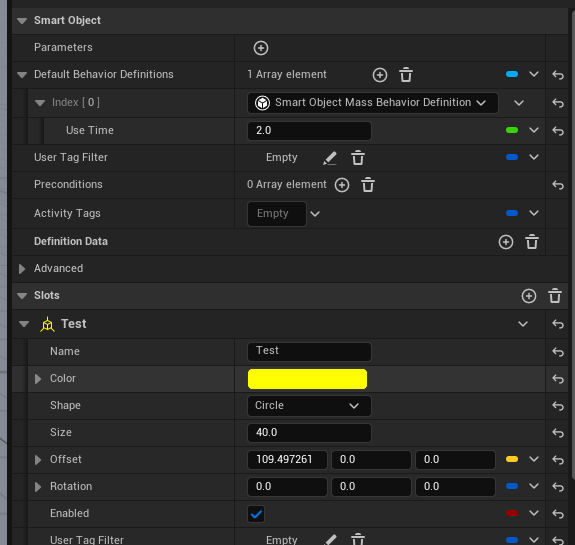This screenshot has height=545, width=575.
Task: Open the yellow Color swatch picker
Action: tap(307, 379)
